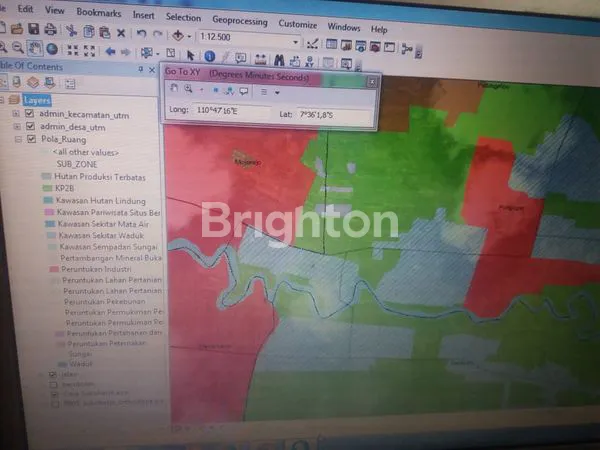Open the ArcToolbox window icon
Image resolution: width=600 pixels, height=450 pixels.
pyautogui.click(x=375, y=47)
